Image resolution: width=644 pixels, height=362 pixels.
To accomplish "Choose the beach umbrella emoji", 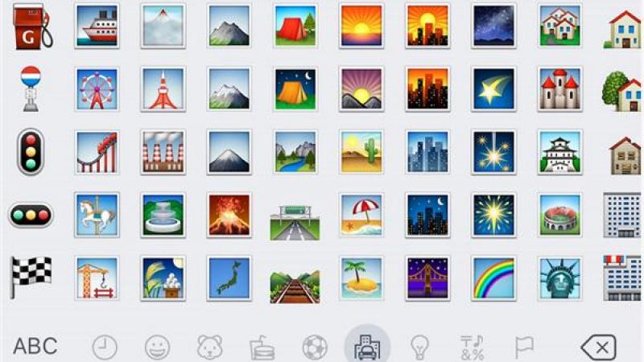I will pos(361,215).
